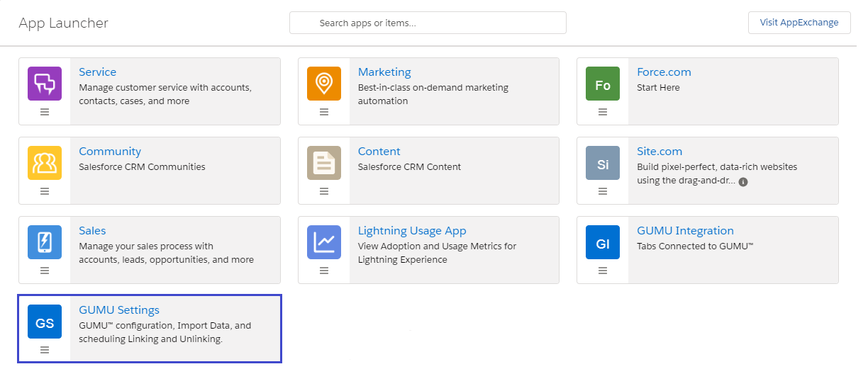The image size is (868, 369).
Task: Click the GUMU Settings tile handle icon
Action: coord(45,350)
